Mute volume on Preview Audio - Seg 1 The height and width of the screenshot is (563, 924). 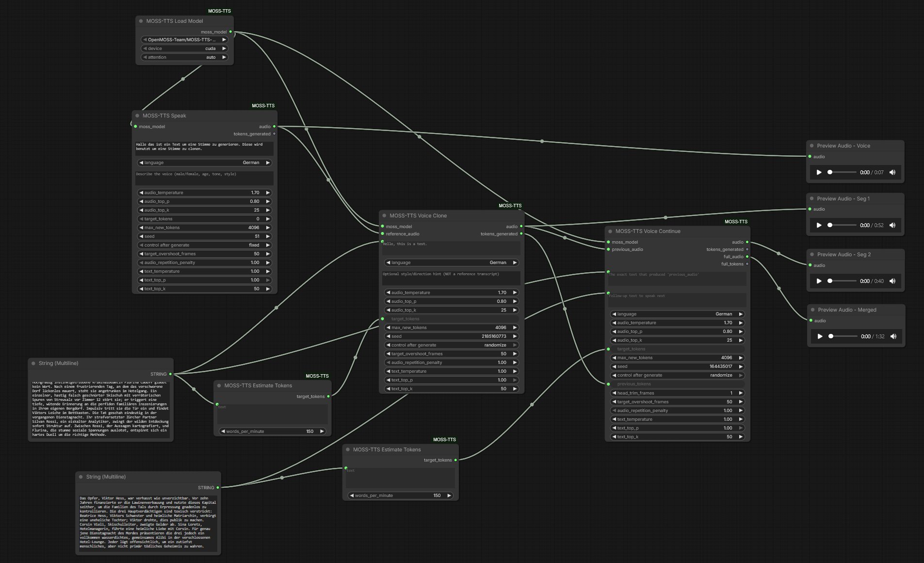tap(892, 225)
